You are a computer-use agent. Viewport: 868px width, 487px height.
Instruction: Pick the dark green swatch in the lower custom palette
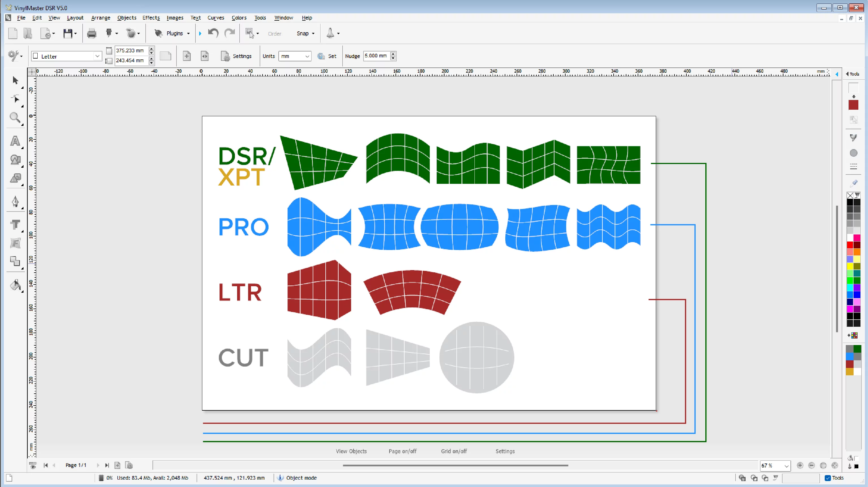(x=857, y=349)
